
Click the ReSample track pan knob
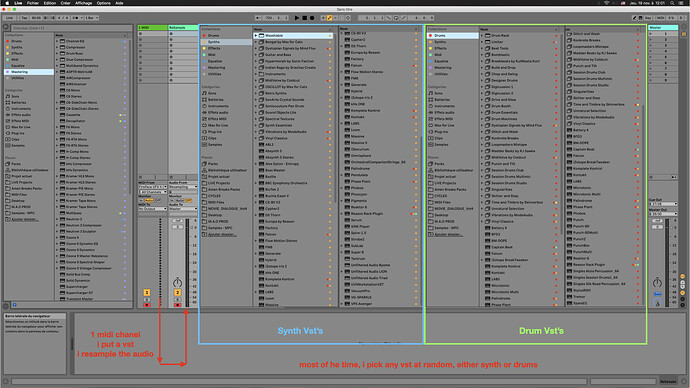coord(177,282)
